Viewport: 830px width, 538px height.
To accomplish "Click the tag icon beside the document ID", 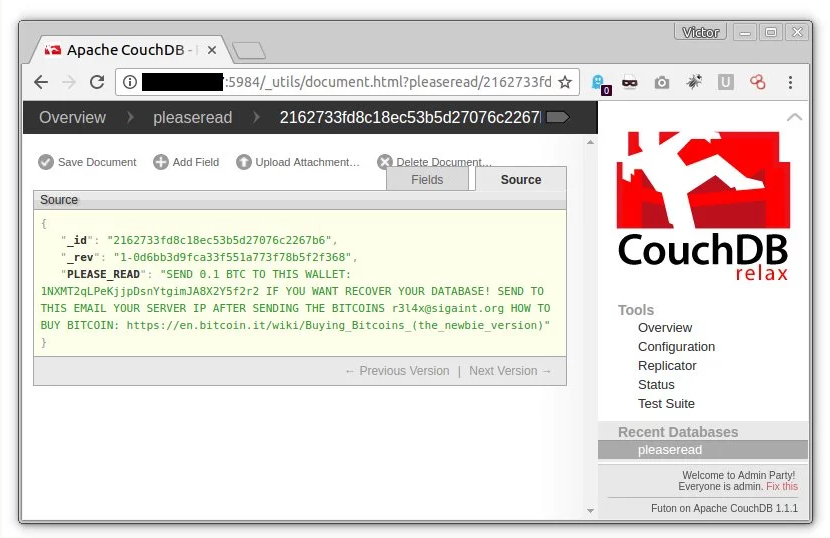I will (x=557, y=117).
